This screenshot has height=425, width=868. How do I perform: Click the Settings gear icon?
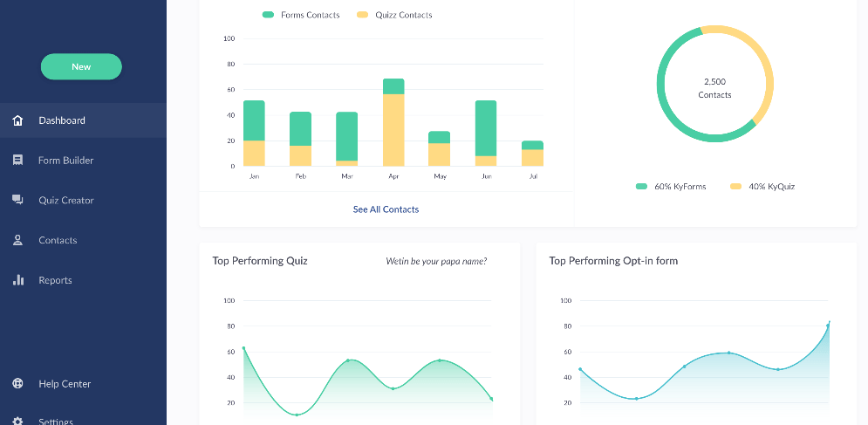click(17, 422)
